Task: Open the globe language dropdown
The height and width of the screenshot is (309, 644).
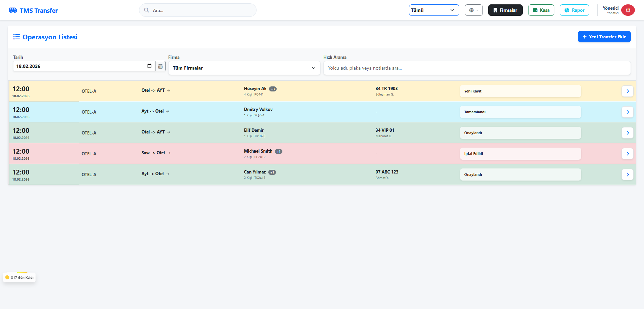Action: point(473,10)
